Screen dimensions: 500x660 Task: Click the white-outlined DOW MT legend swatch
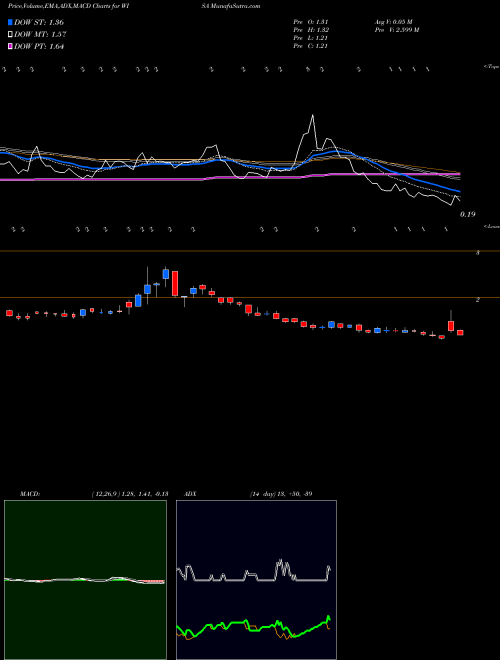(x=10, y=35)
